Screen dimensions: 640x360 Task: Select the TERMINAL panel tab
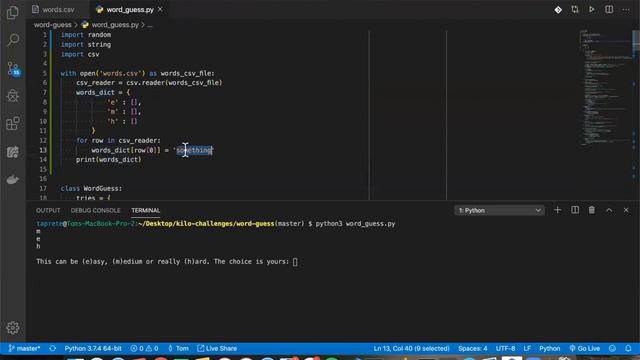tap(146, 210)
